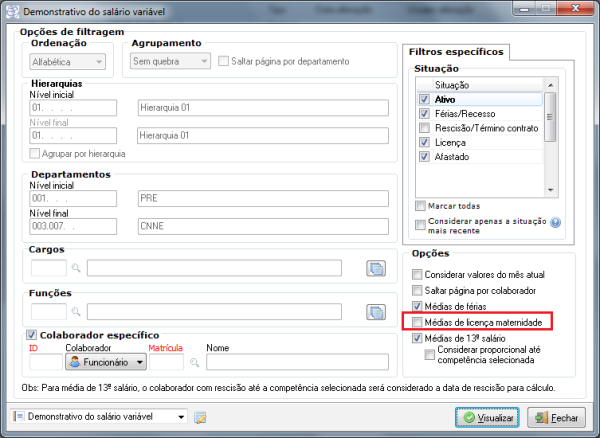Click the Funções search magnifier icon

click(76, 313)
